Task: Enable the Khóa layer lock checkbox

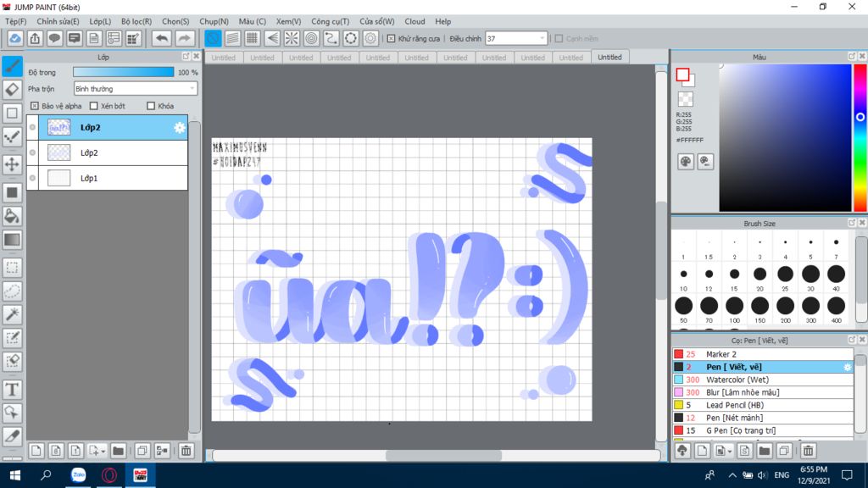Action: [151, 106]
